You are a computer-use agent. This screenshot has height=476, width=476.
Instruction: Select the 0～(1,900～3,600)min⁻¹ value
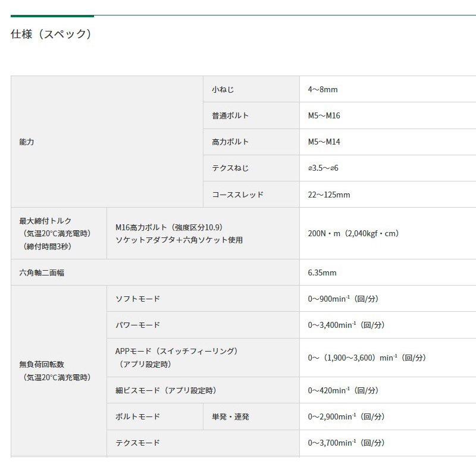[x=367, y=358]
